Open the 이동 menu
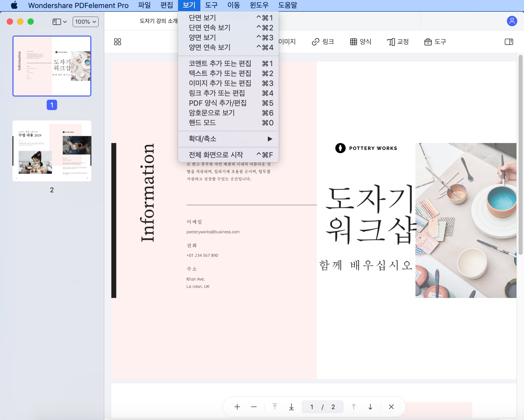Viewport: 524px width, 420px height. (234, 5)
